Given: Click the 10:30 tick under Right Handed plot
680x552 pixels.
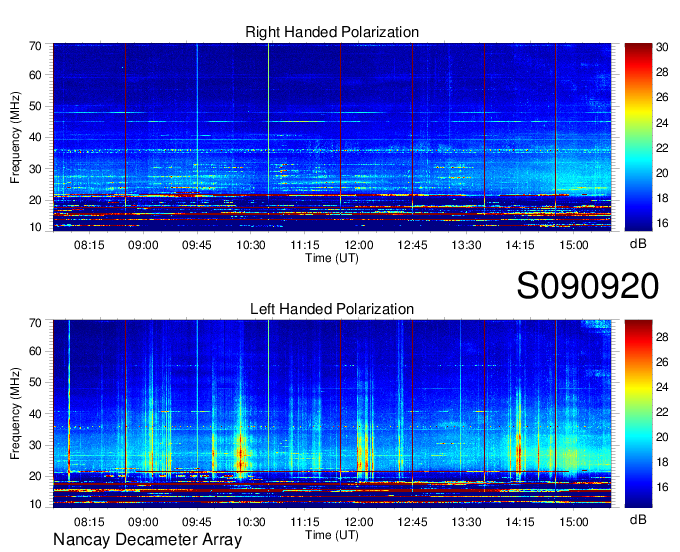Looking at the screenshot, I should (250, 245).
